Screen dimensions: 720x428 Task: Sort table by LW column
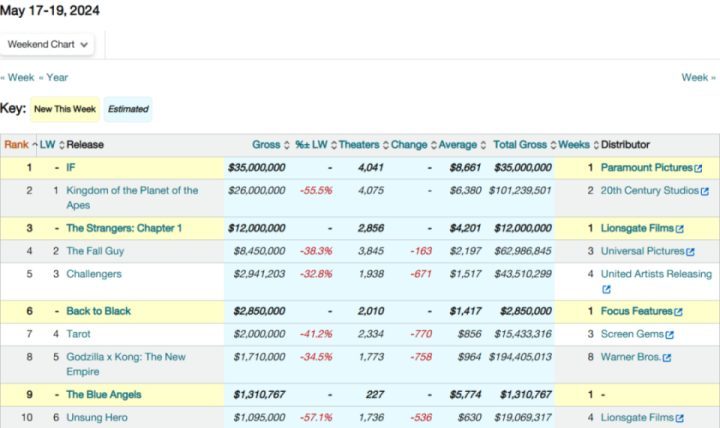pyautogui.click(x=52, y=145)
